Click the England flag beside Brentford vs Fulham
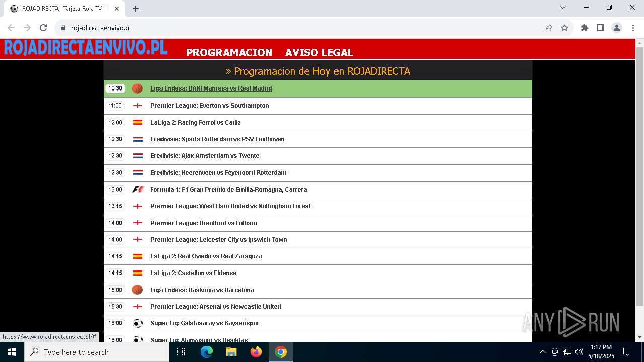The width and height of the screenshot is (644, 362). (x=137, y=223)
